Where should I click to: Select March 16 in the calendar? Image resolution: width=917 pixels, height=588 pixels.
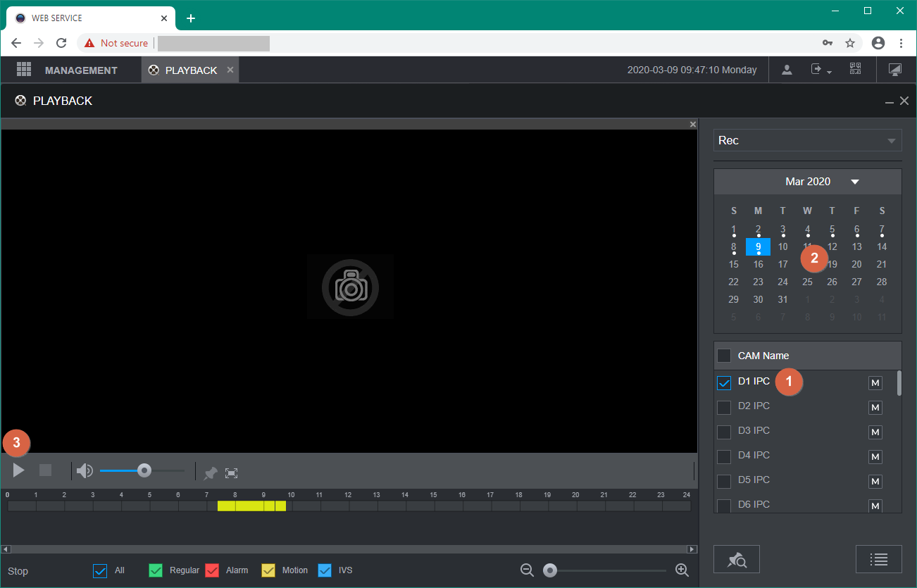tap(758, 264)
